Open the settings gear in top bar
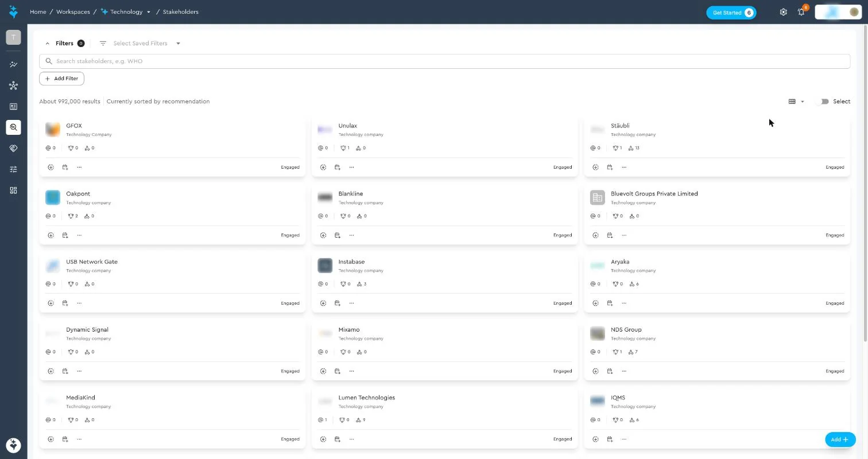Image resolution: width=868 pixels, height=459 pixels. point(783,12)
